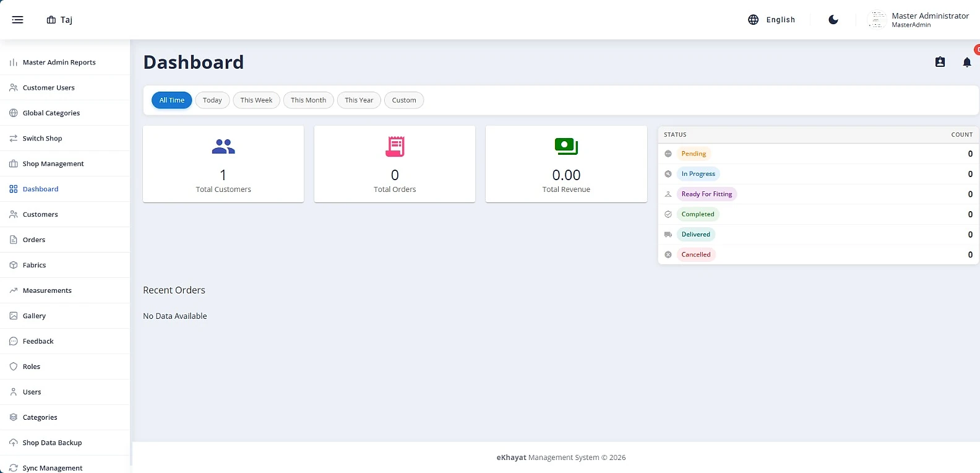Viewport: 980px width, 473px height.
Task: Open the English language selector
Action: (772, 20)
